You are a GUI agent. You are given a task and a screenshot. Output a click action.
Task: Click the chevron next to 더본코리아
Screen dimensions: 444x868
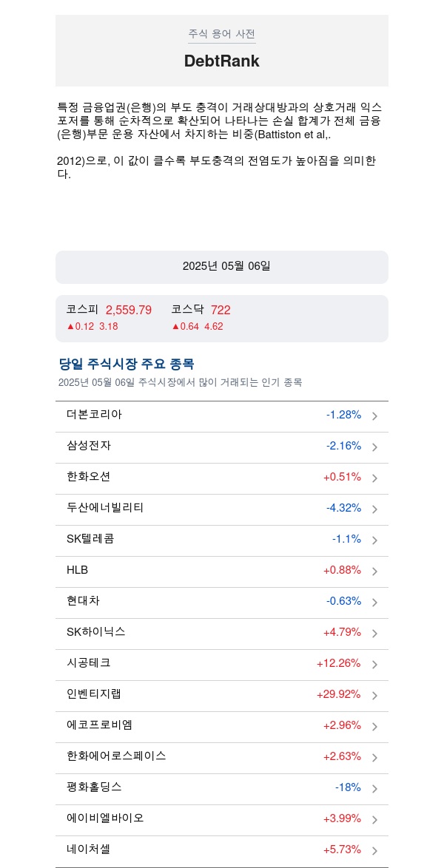point(374,416)
